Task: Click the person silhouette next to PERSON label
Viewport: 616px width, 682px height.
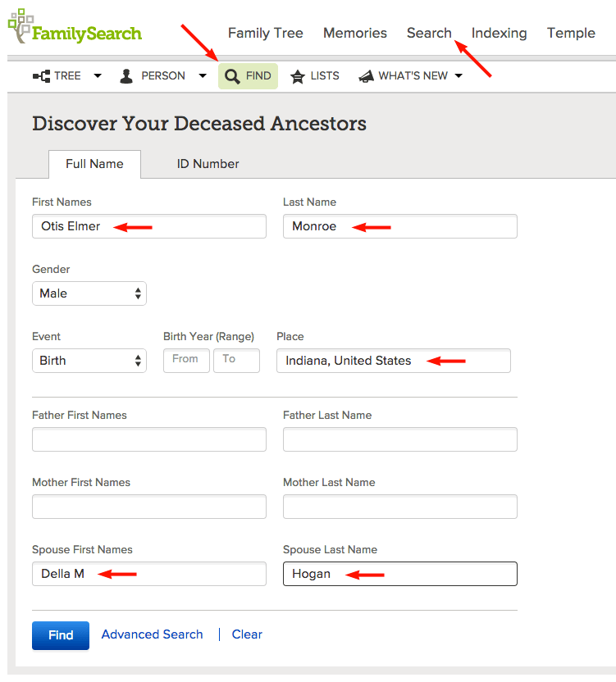Action: (125, 75)
